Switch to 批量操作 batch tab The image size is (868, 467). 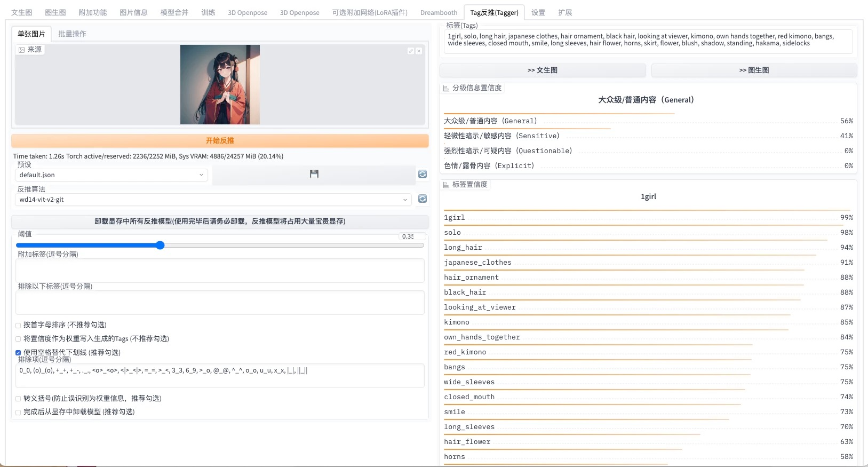click(72, 34)
